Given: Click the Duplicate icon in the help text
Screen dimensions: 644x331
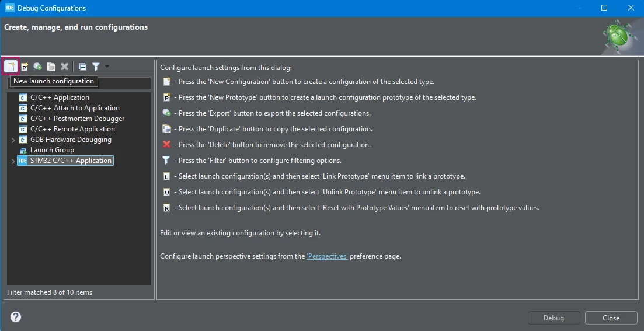Looking at the screenshot, I should point(166,129).
